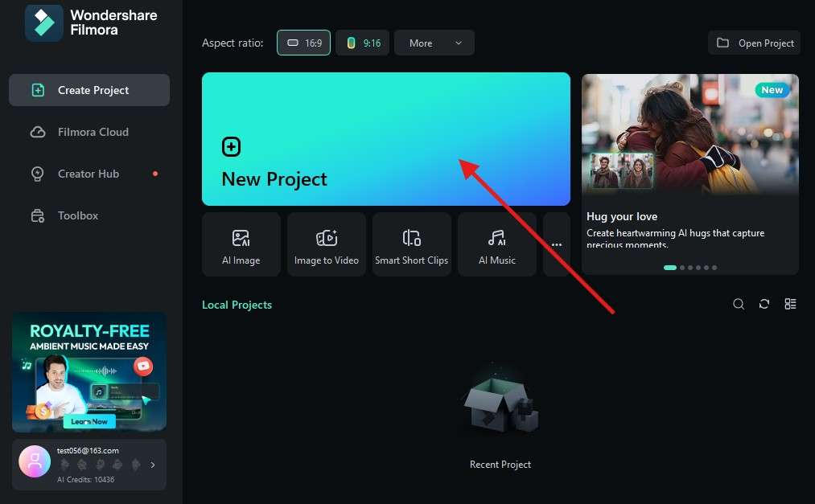This screenshot has height=504, width=815.
Task: Switch to the Local Projects tab
Action: [237, 305]
